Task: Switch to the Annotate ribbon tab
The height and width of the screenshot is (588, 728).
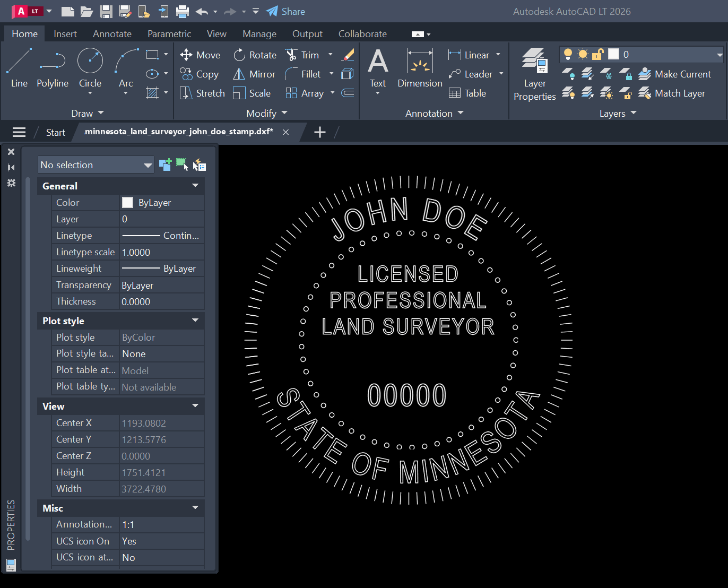Action: (x=112, y=34)
